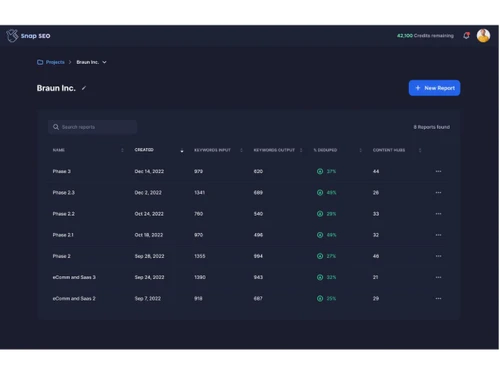500x375 pixels.
Task: Click the Braun Inc. page heading
Action: [x=56, y=88]
